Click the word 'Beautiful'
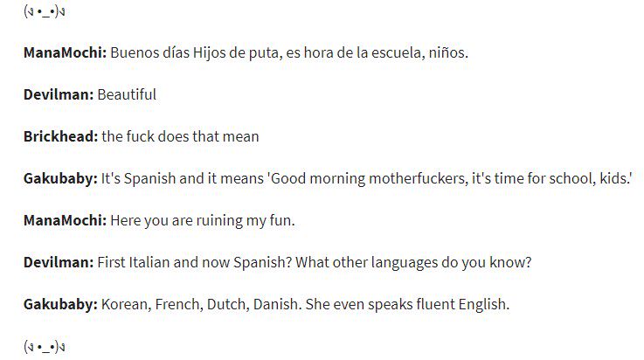 127,94
